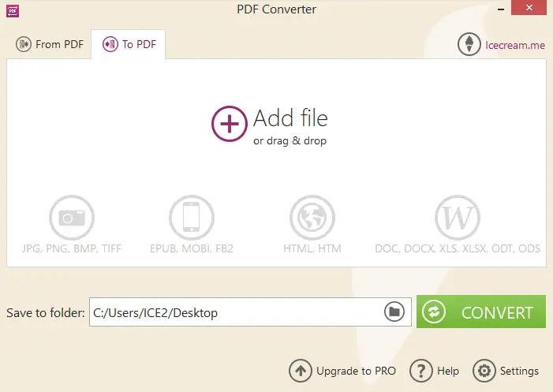Click the gear settings icon
Viewport: 553px width, 392px height.
484,371
